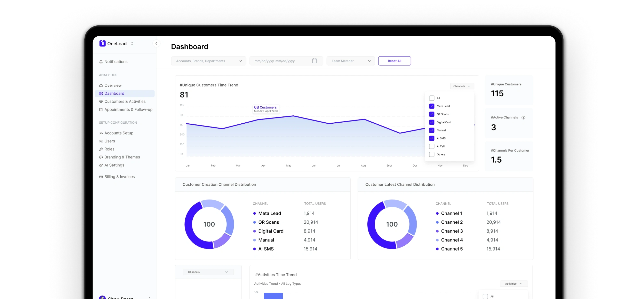Click the Active Channels info icon
The image size is (644, 299).
pyautogui.click(x=523, y=118)
